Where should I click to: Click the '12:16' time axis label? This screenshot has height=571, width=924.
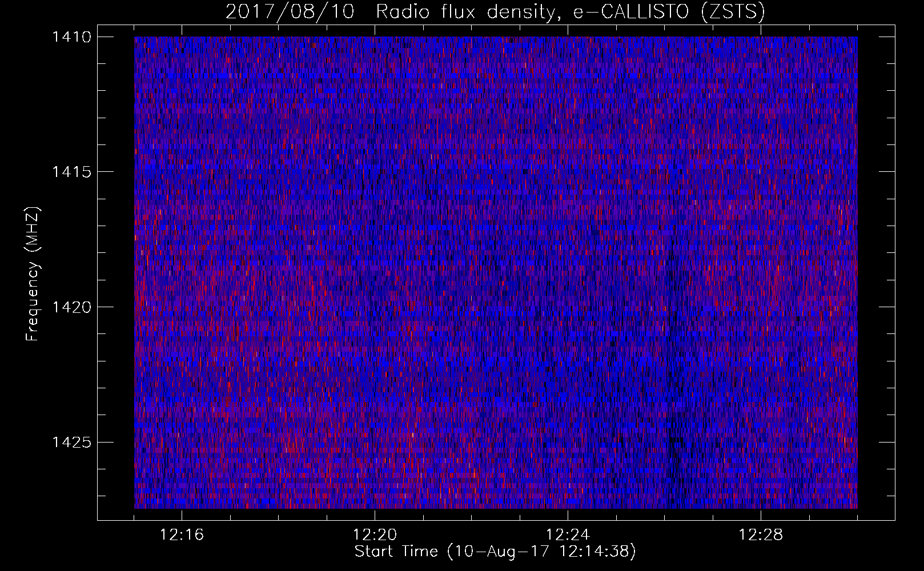point(182,535)
